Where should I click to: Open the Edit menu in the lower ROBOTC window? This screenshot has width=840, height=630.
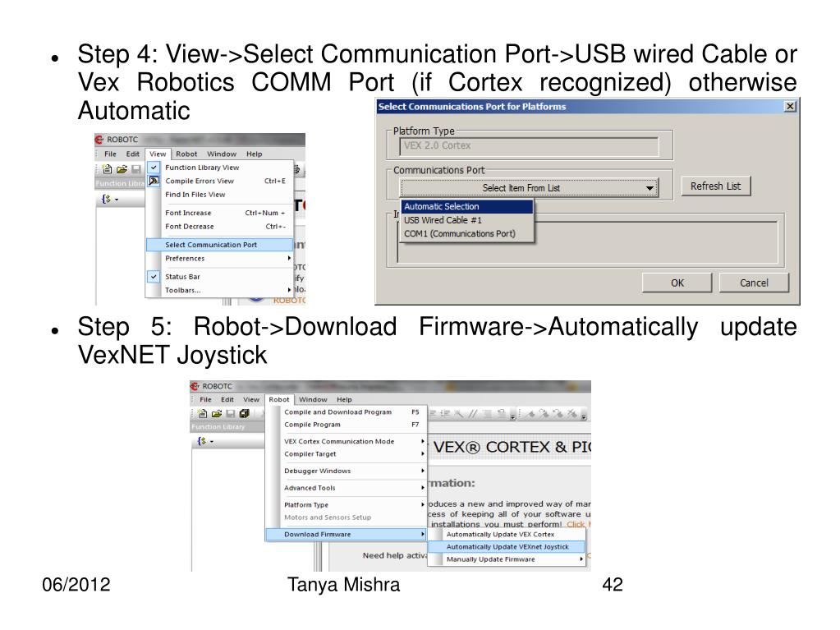click(227, 400)
